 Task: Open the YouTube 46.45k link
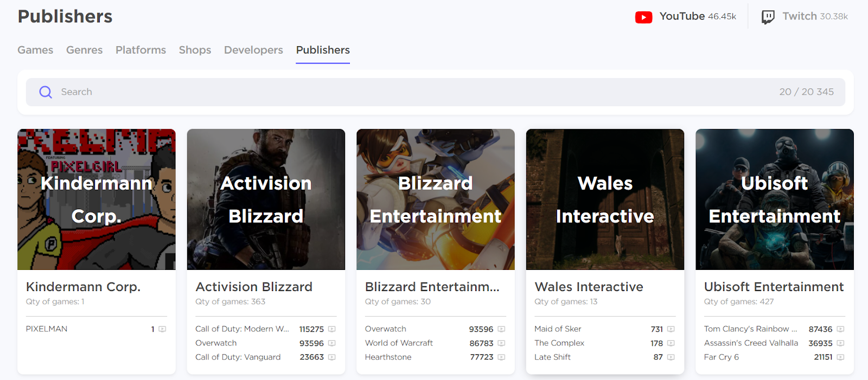686,17
